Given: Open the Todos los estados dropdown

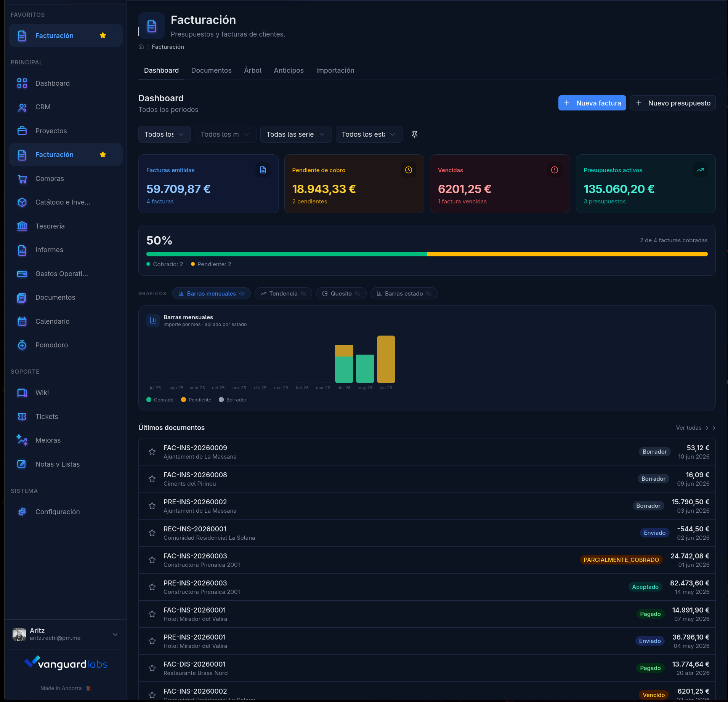Looking at the screenshot, I should pos(369,134).
